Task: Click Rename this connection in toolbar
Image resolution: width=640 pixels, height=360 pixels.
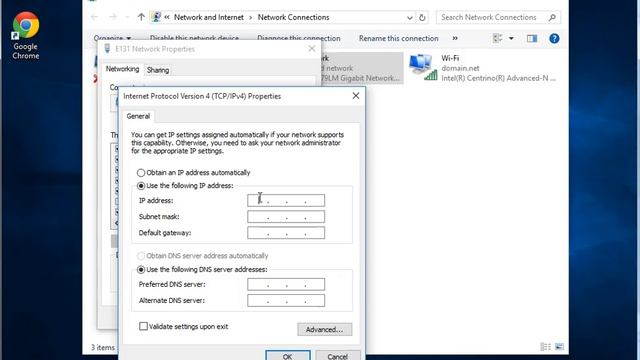Action: click(x=398, y=38)
